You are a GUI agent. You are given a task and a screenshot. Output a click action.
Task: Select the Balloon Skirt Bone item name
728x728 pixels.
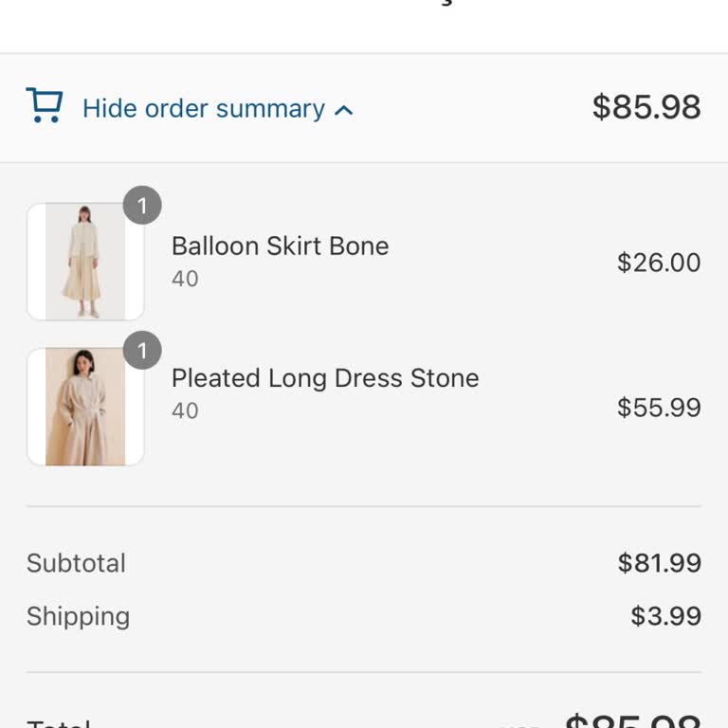coord(280,246)
